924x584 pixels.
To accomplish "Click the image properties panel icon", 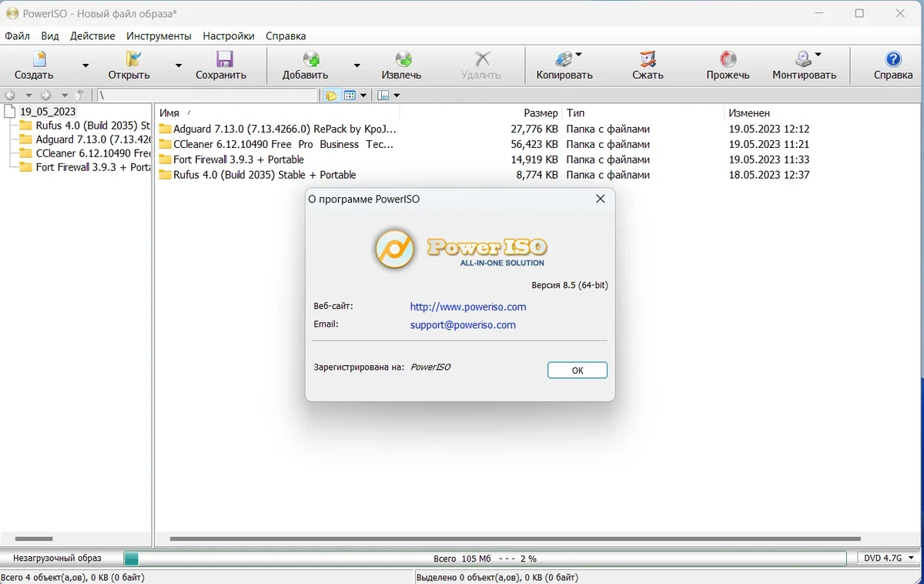I will pos(383,96).
